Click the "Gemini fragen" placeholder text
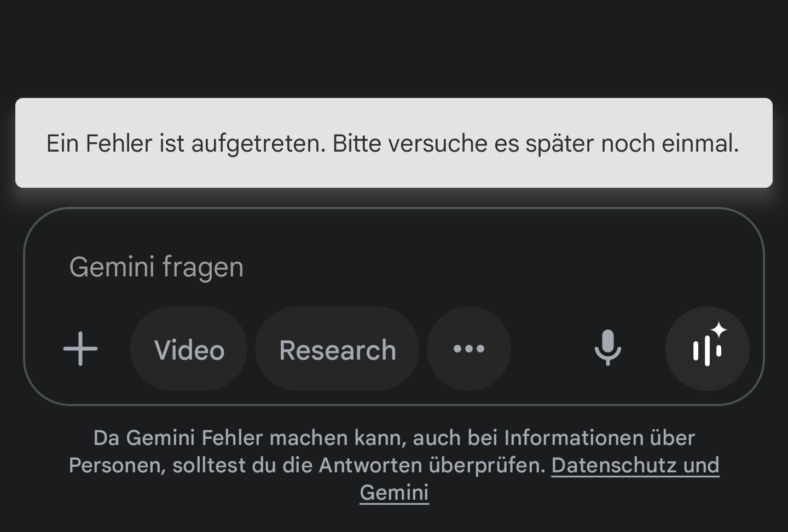 tap(157, 267)
